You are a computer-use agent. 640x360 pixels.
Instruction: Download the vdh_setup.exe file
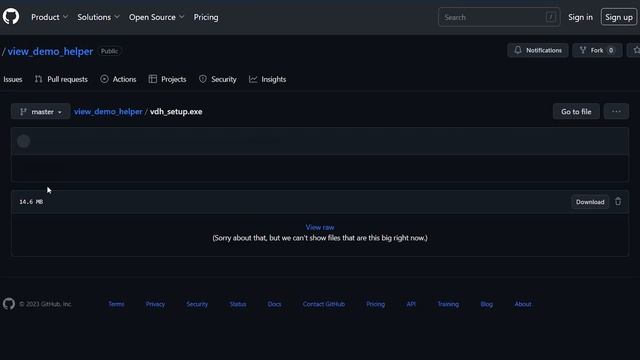click(590, 202)
